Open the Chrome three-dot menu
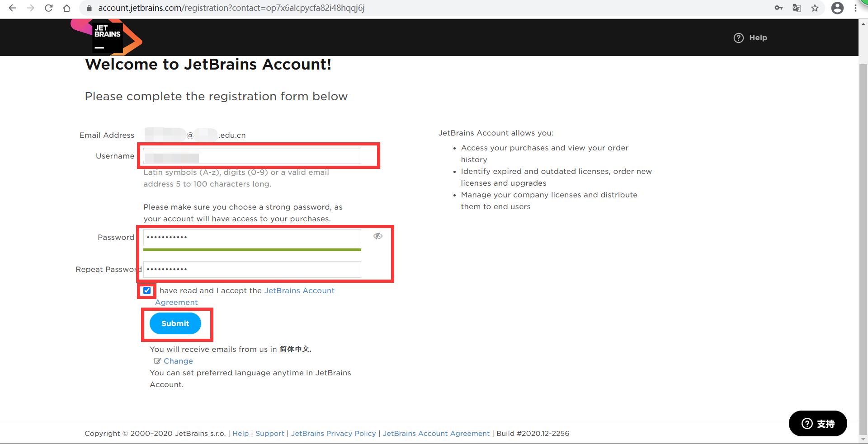The height and width of the screenshot is (444, 868). 855,8
